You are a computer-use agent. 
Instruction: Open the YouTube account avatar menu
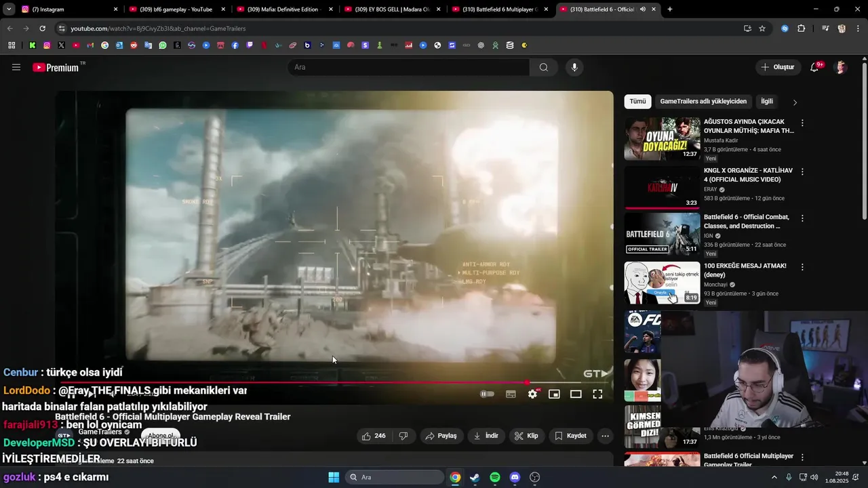coord(841,67)
